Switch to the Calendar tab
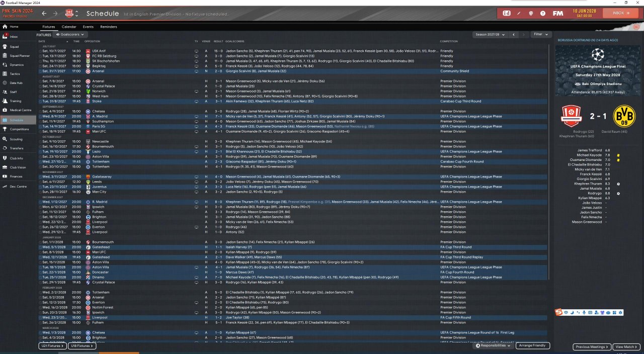This screenshot has height=354, width=644. click(x=69, y=27)
